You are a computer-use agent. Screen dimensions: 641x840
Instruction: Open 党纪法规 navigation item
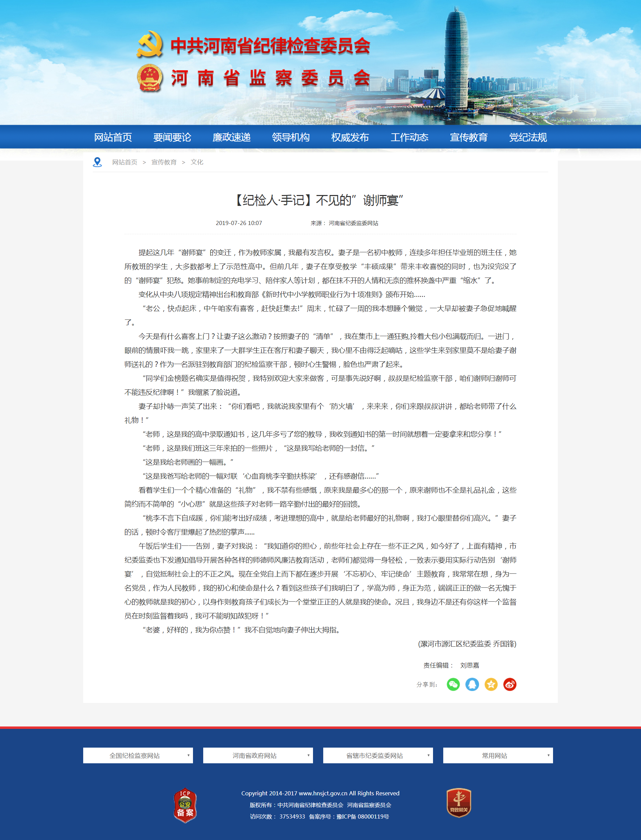pyautogui.click(x=528, y=137)
